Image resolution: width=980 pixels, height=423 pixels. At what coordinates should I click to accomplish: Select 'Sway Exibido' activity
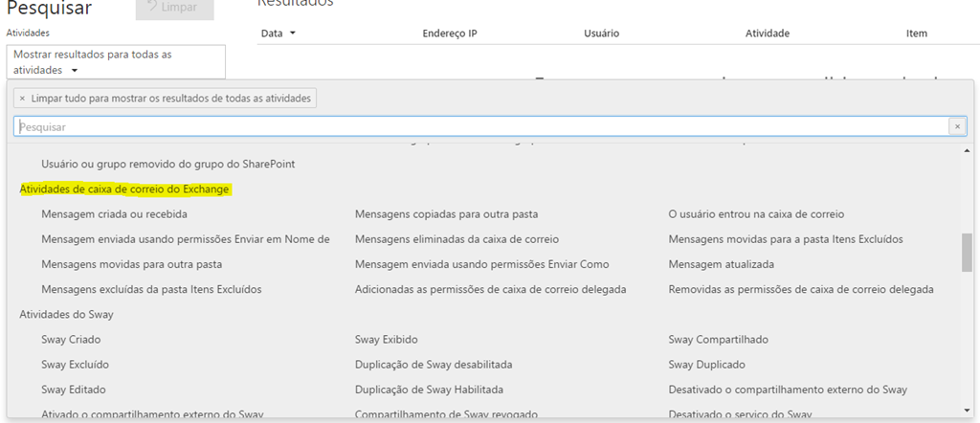point(387,340)
